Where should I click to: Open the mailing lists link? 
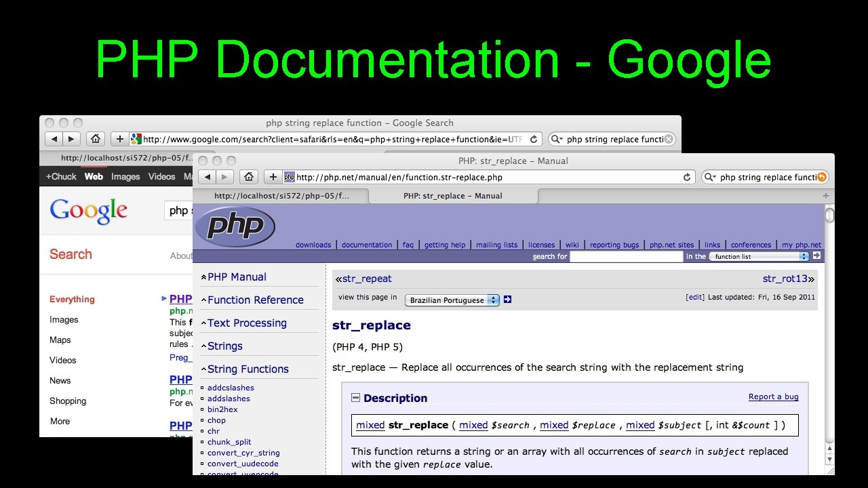tap(496, 245)
